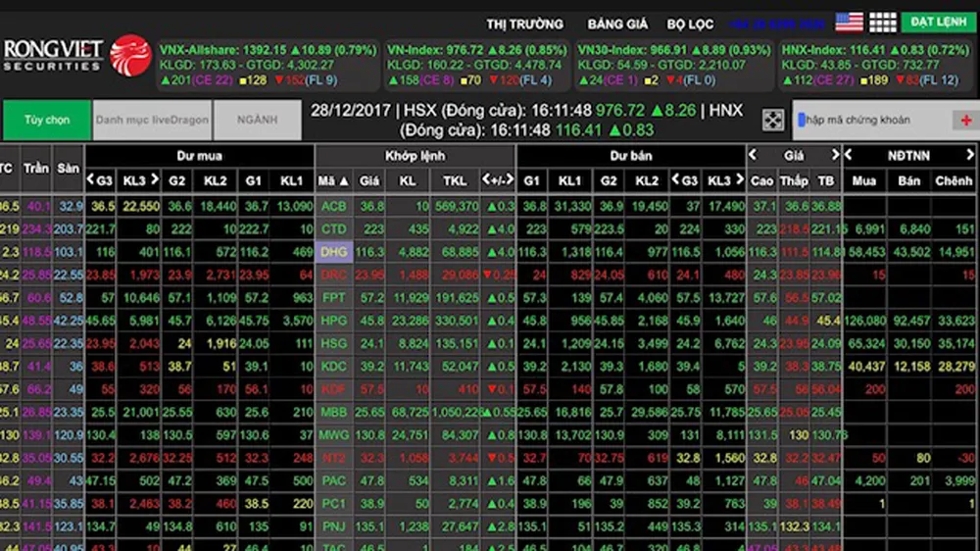
Task: Toggle the +/- change display column header
Action: (x=498, y=180)
